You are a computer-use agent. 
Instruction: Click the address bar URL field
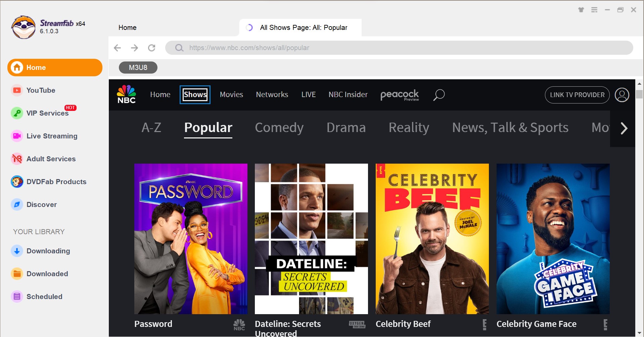point(399,48)
